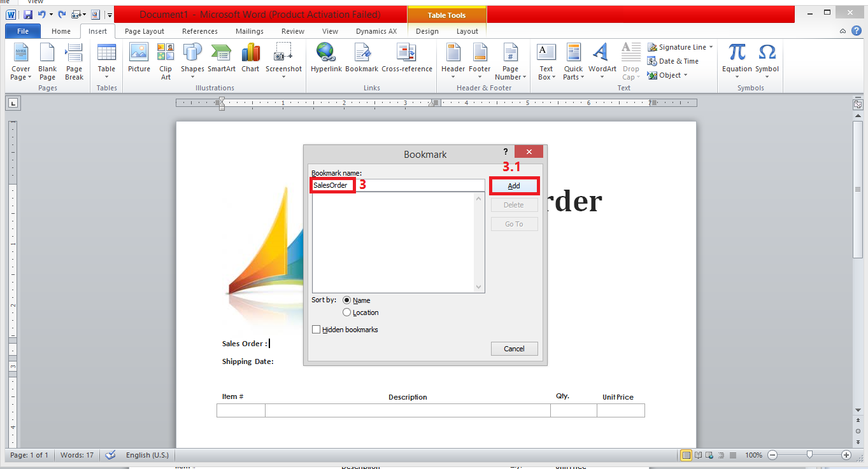
Task: Open the Table Tools Design tab
Action: click(427, 31)
